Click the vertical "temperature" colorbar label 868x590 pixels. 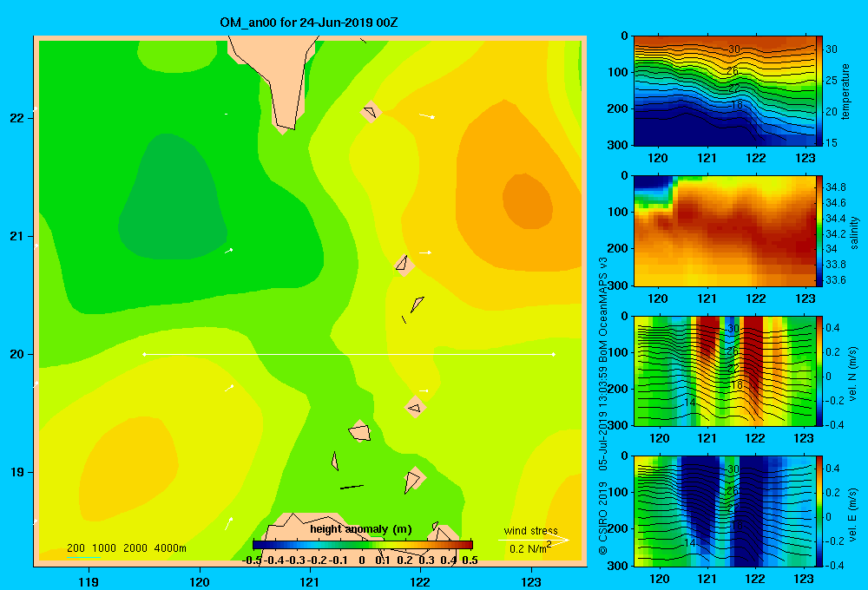pos(845,91)
